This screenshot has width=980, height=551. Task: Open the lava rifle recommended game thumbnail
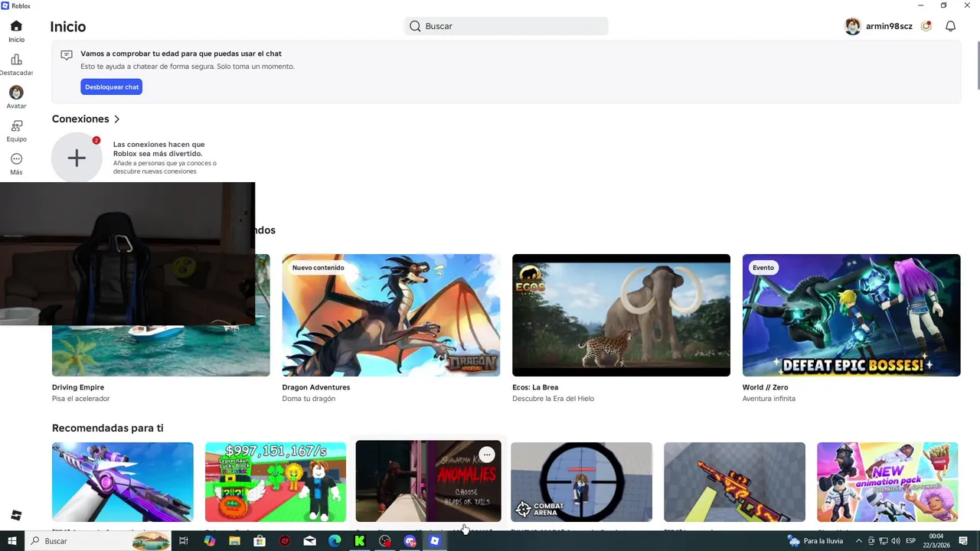point(734,482)
